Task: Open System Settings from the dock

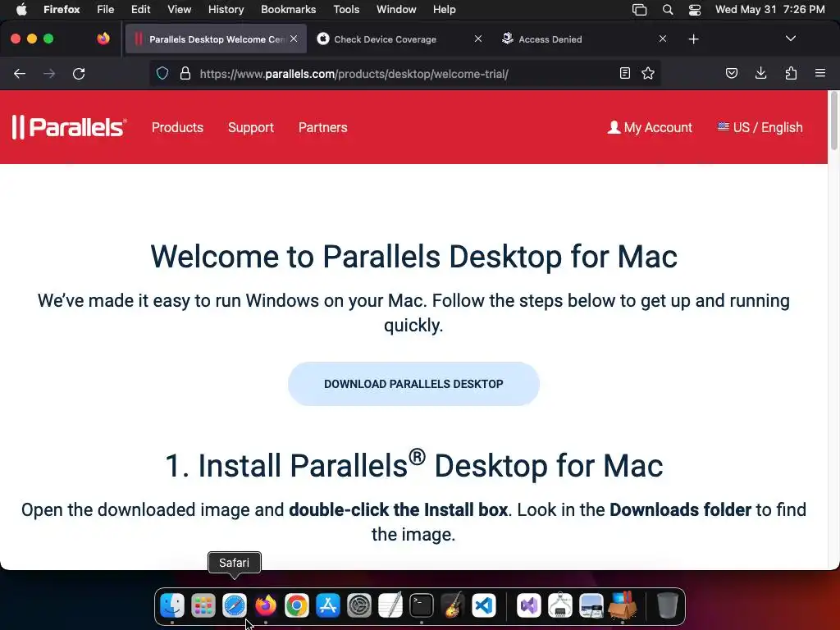Action: click(359, 606)
